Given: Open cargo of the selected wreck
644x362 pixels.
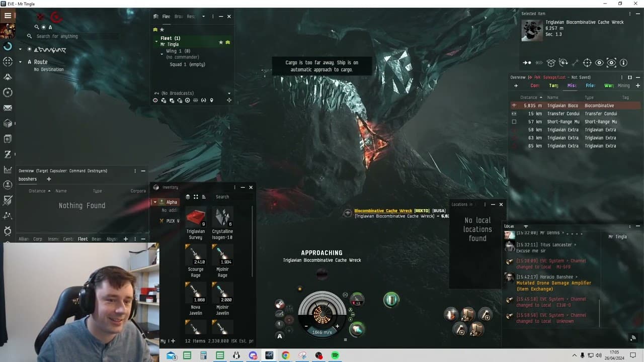Looking at the screenshot, I should (x=551, y=63).
